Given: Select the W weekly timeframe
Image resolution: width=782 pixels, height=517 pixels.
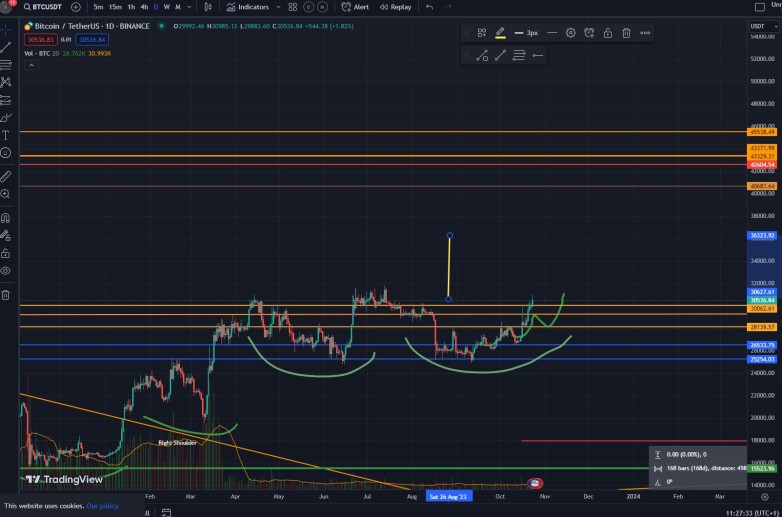Looking at the screenshot, I should pyautogui.click(x=167, y=7).
